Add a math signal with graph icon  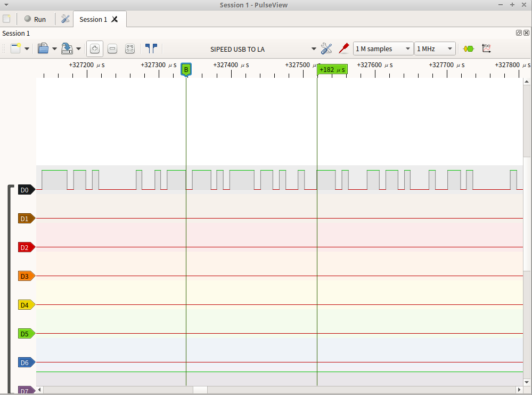pos(487,49)
